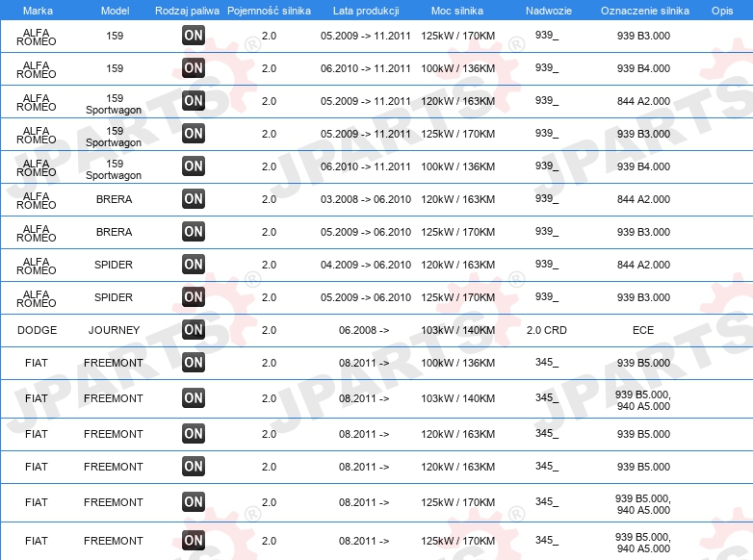Click '125kW / 170KM' in the BRERA row
This screenshot has width=753, height=560.
[x=457, y=232]
